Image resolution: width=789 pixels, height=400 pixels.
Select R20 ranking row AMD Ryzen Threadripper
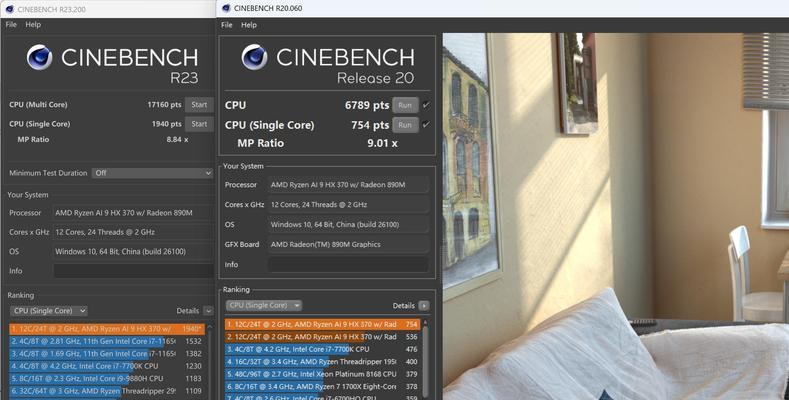pyautogui.click(x=323, y=362)
